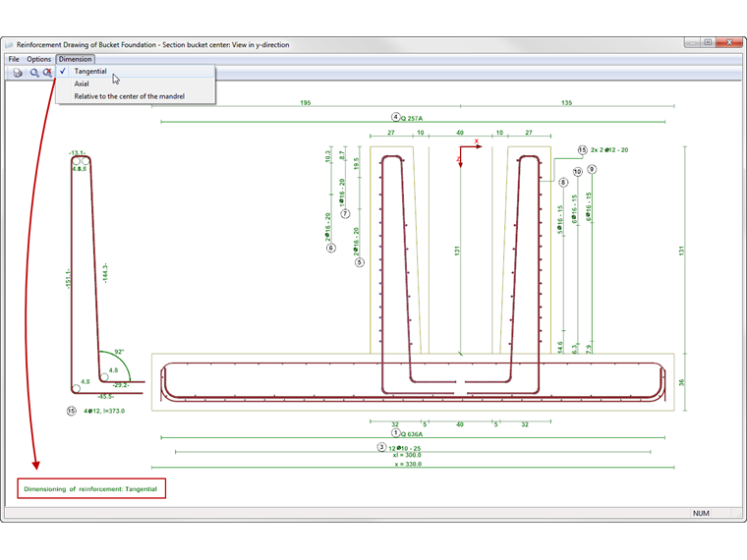
Task: Click the reset zoom icon with red X
Action: click(47, 73)
